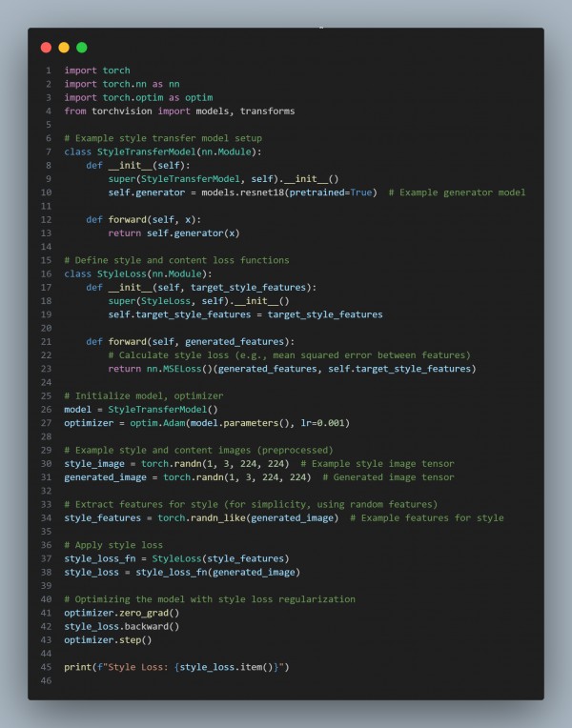Click the line "import torch.optim as optim"

coord(138,97)
